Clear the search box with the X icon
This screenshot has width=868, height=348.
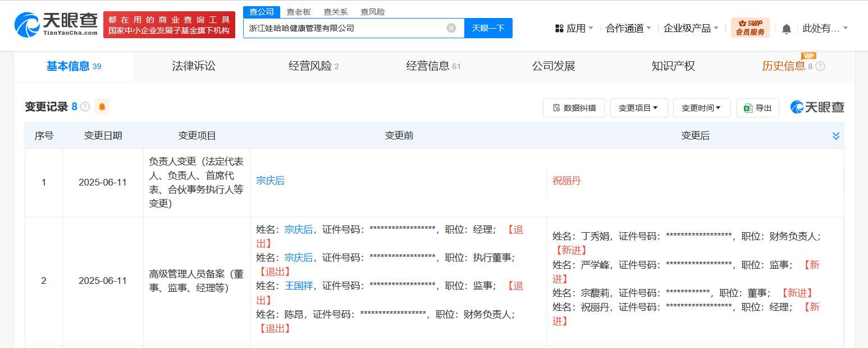(x=451, y=28)
